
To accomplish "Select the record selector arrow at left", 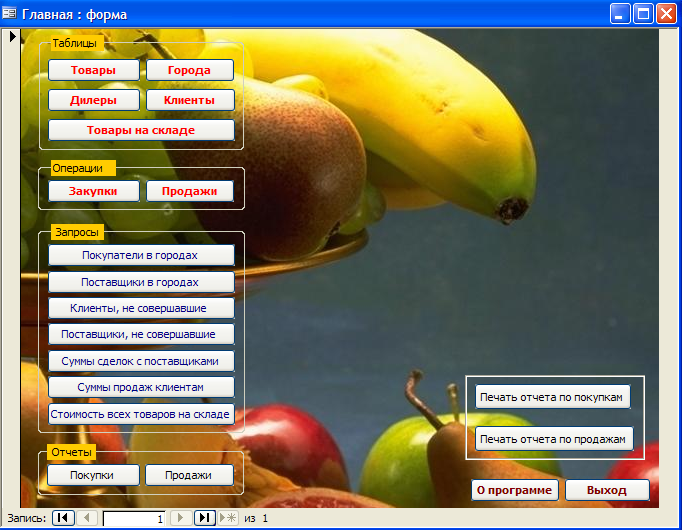I will click(13, 37).
